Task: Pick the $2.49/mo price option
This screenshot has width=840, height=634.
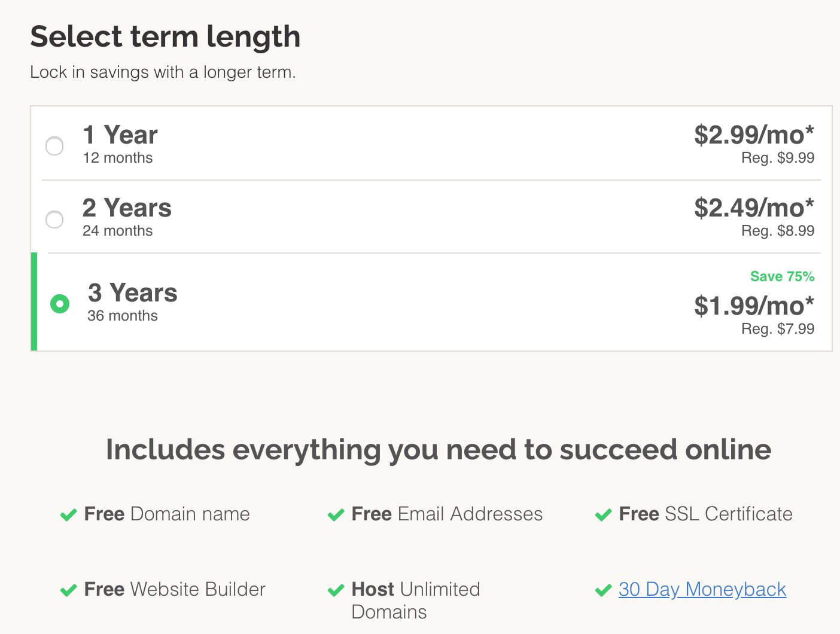Action: click(753, 208)
